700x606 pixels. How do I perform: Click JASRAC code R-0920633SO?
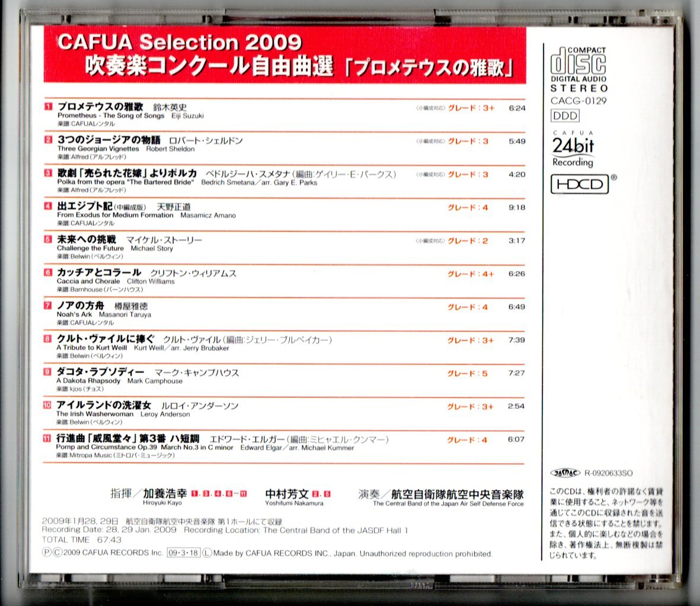609,473
